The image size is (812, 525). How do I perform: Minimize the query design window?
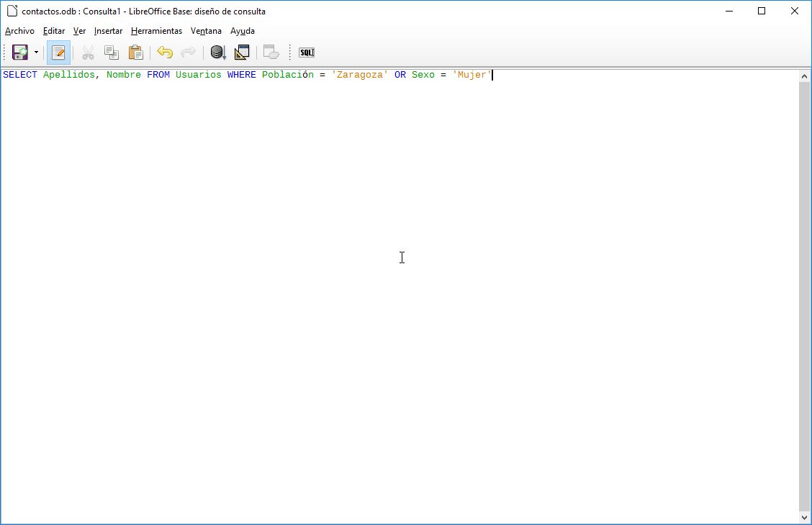point(729,11)
